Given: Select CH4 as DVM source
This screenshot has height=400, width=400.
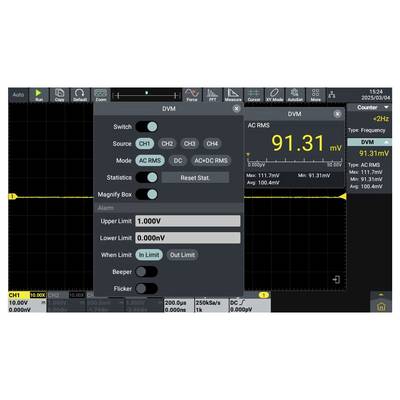Looking at the screenshot, I should tap(212, 144).
